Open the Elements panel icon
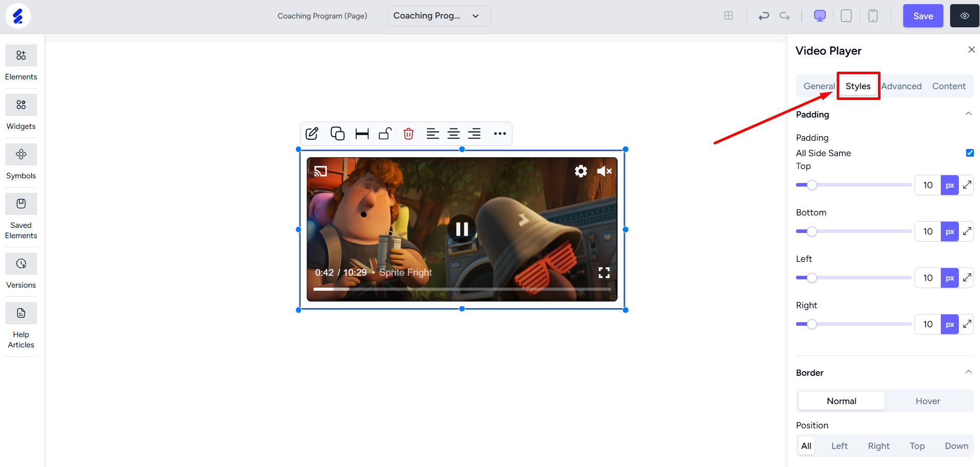 21,56
